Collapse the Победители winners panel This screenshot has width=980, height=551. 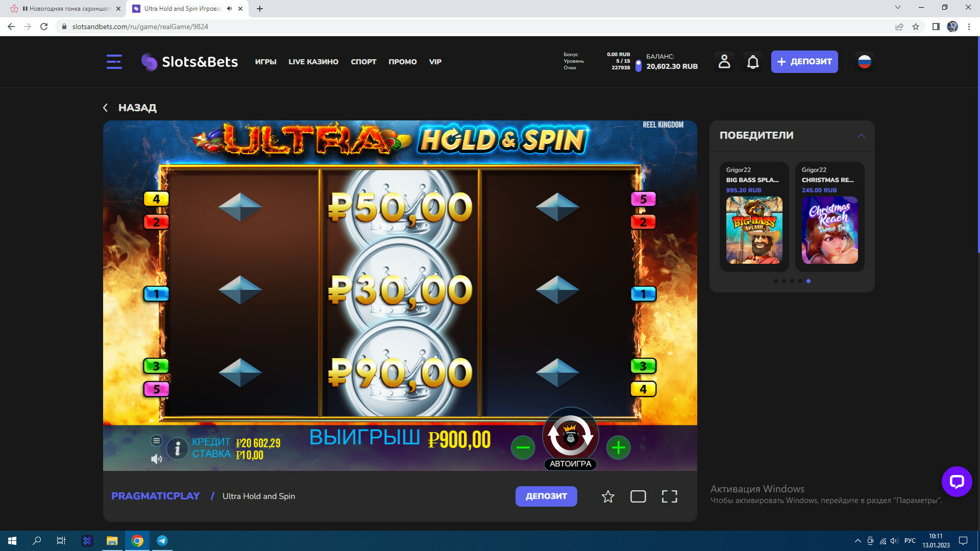861,136
